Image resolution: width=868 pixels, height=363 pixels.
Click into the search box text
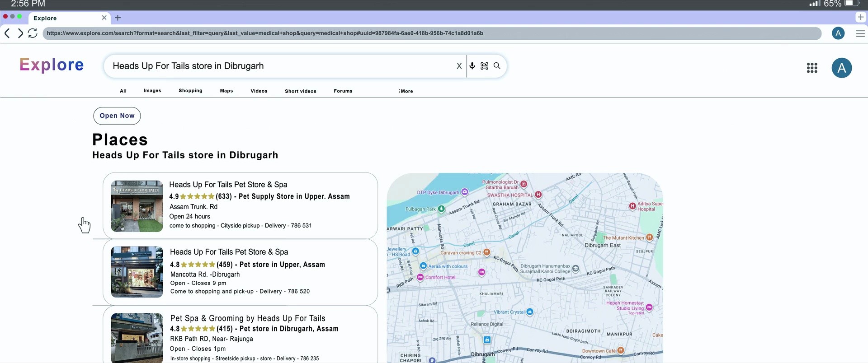(x=188, y=66)
